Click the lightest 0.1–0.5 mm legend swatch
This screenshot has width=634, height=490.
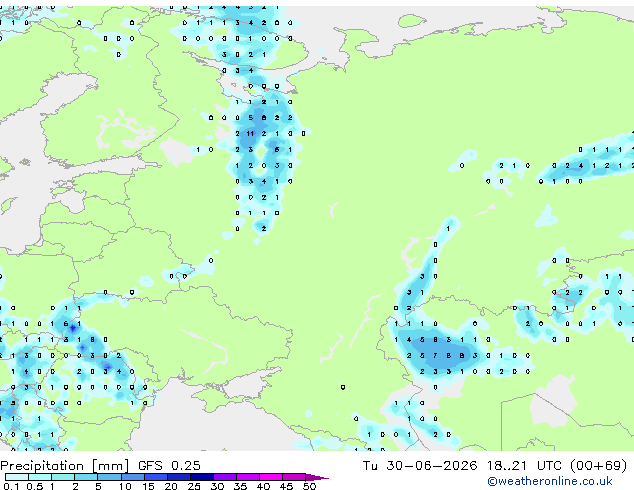(x=17, y=477)
